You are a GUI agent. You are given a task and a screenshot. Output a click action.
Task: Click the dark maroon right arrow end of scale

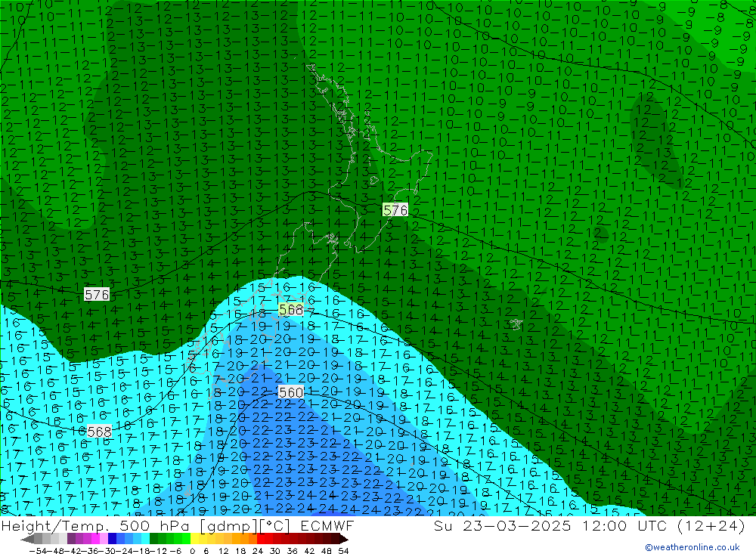[x=342, y=539]
